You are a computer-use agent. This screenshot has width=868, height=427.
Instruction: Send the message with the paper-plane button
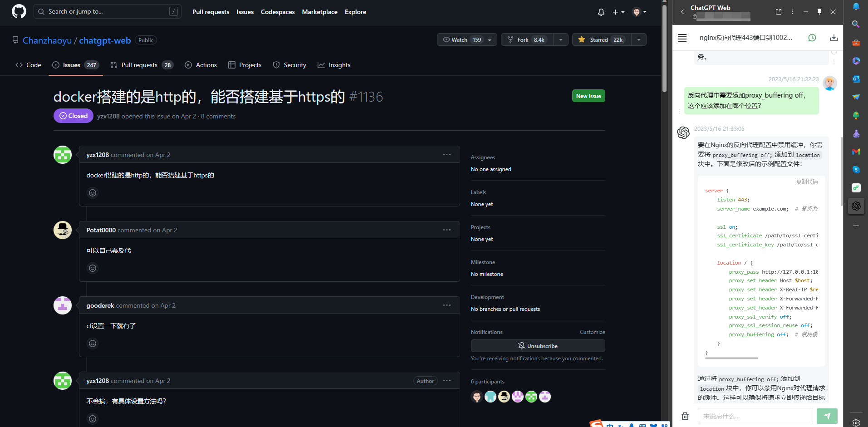tap(827, 416)
